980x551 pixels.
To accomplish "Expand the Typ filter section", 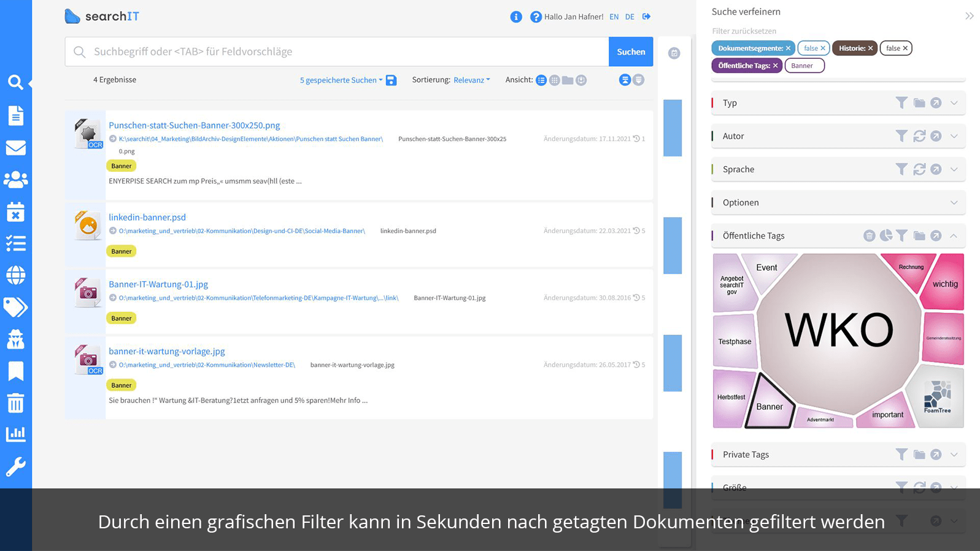I will coord(954,102).
